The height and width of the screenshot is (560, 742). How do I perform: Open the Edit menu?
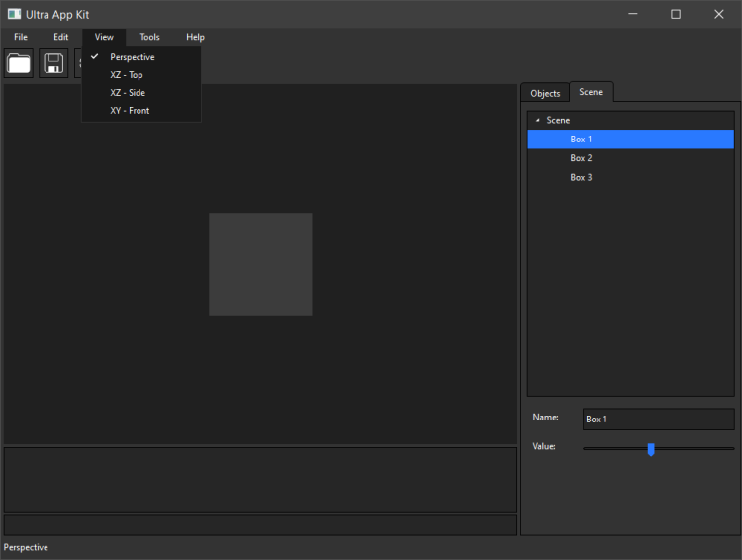[61, 37]
